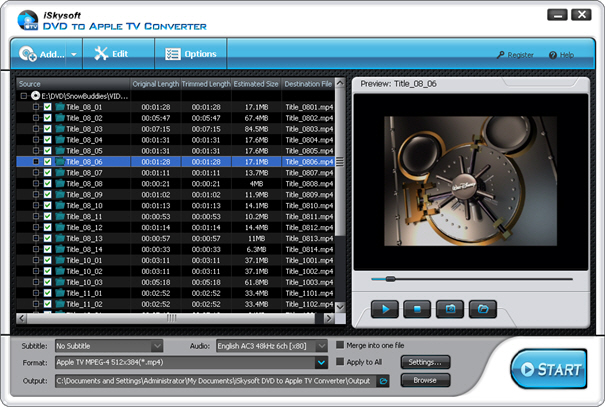The image size is (605, 407).
Task: Click the list scroll-down arrow
Action: click(340, 307)
